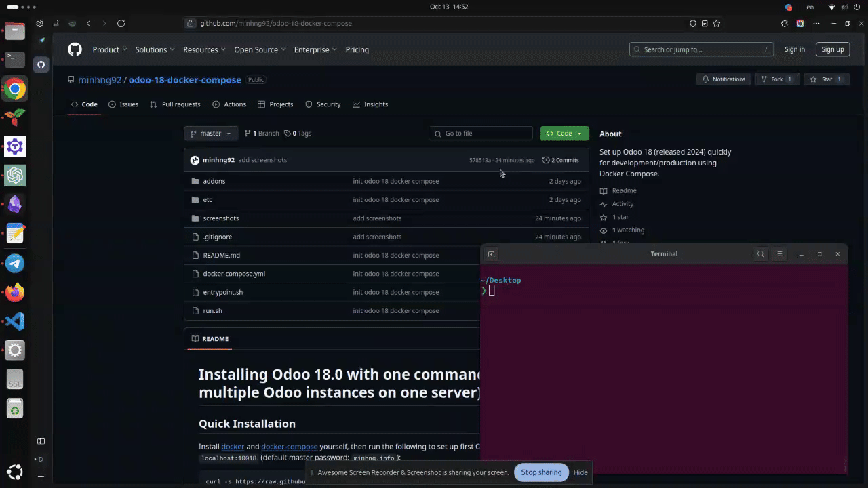Focus the Go to file field
The width and height of the screenshot is (868, 488).
tap(481, 134)
